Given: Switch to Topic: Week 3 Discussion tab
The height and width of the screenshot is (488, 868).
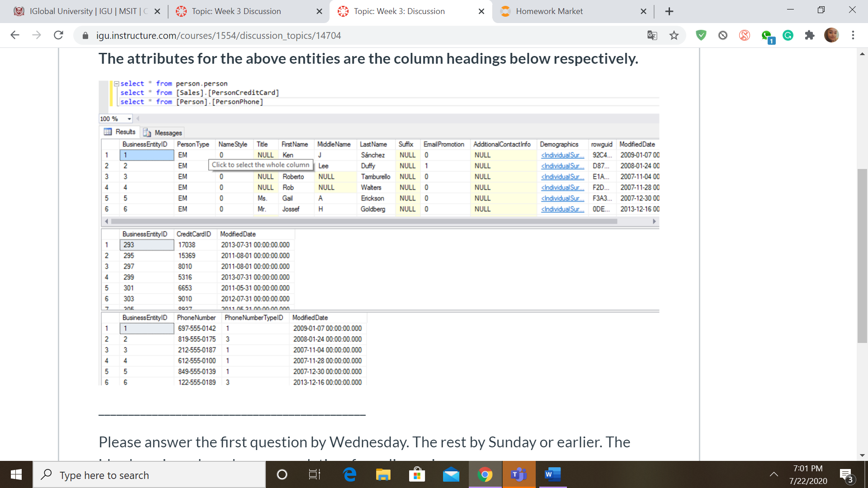Looking at the screenshot, I should pos(236,11).
